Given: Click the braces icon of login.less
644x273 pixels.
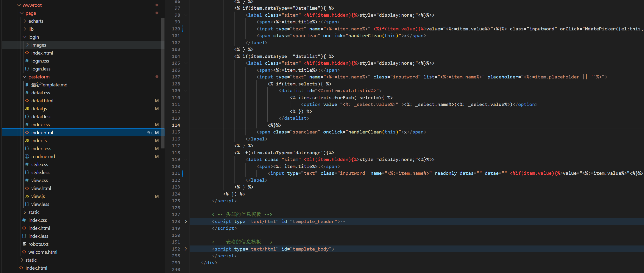Looking at the screenshot, I should (27, 69).
